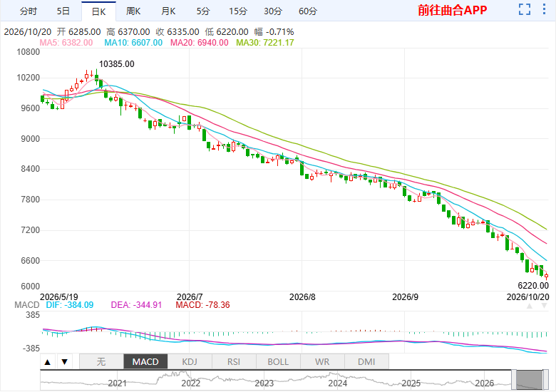Click the DIF: -384.09 value

tap(70, 305)
